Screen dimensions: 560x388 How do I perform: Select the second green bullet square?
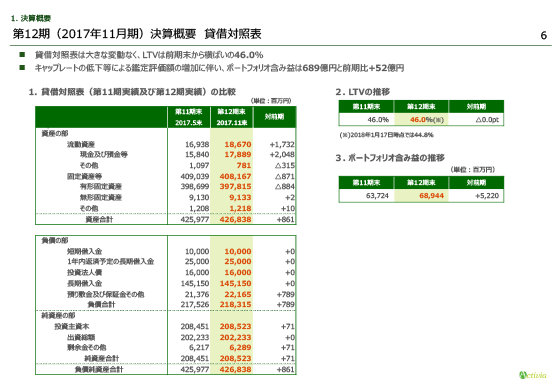22,68
